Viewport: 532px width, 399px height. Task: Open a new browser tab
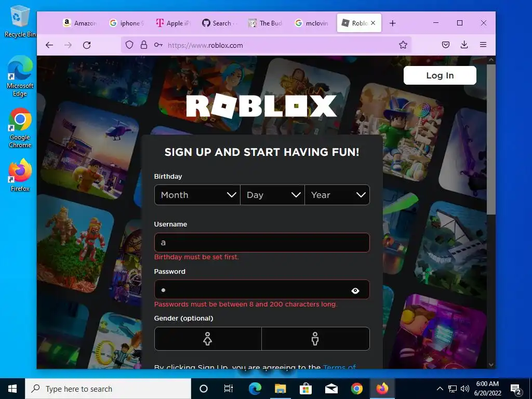(393, 23)
